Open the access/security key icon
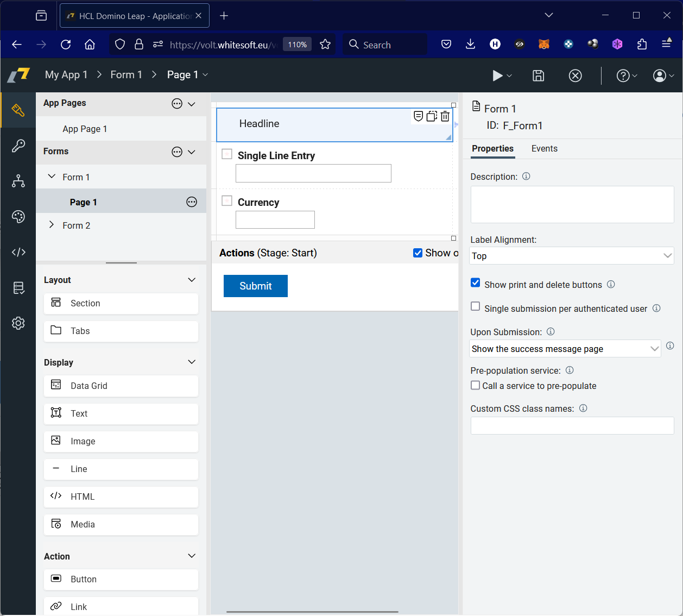This screenshot has height=616, width=683. [x=18, y=146]
